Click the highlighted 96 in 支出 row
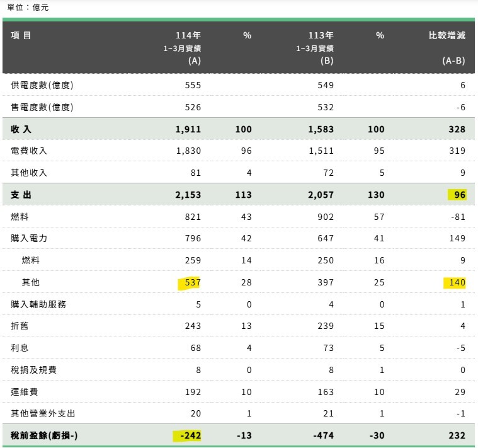Viewport: 478px width, 448px height. 460,195
